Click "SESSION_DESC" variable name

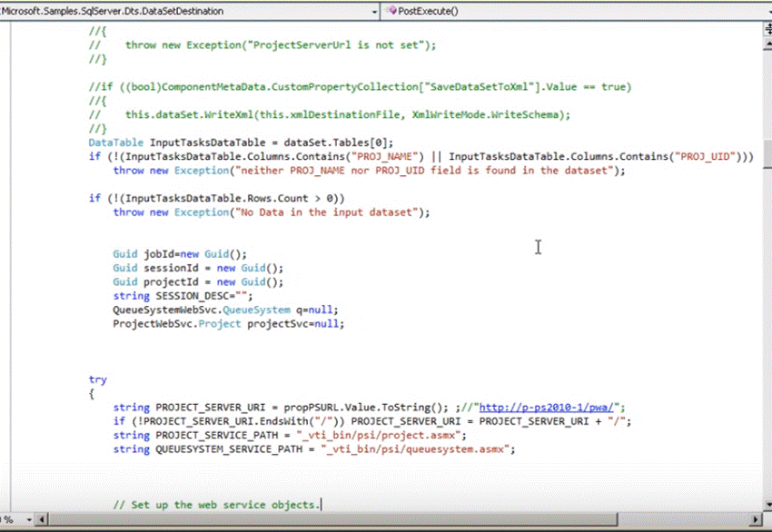[192, 296]
